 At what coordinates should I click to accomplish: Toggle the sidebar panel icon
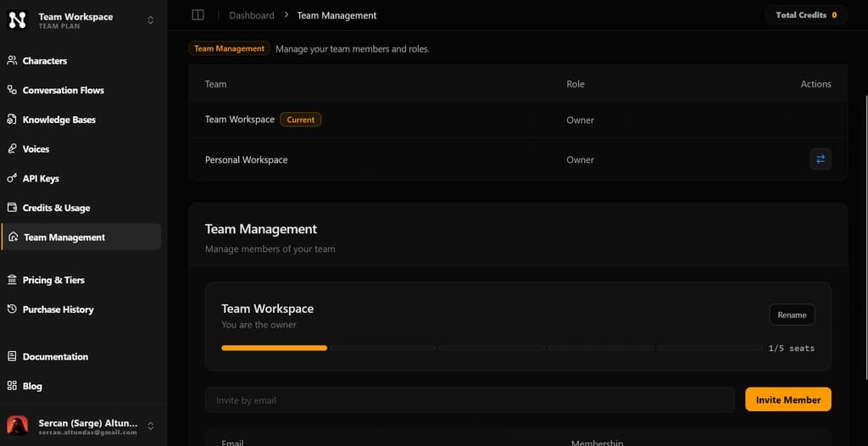[x=198, y=15]
